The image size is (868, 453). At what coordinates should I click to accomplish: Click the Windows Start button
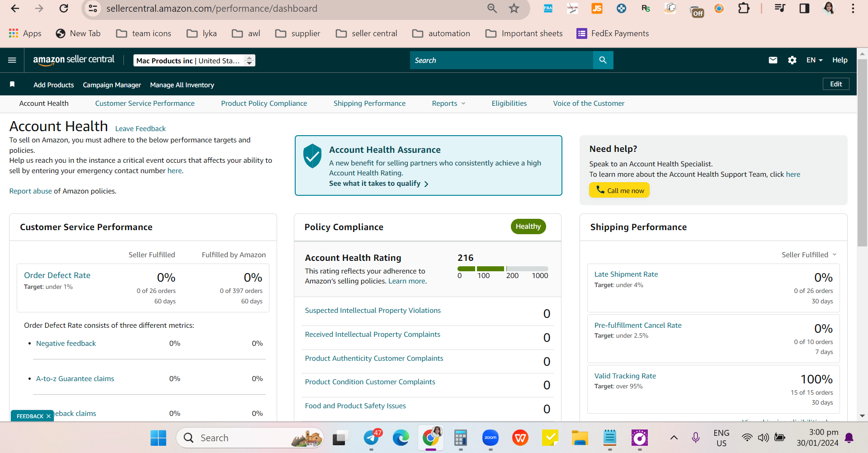pos(158,438)
